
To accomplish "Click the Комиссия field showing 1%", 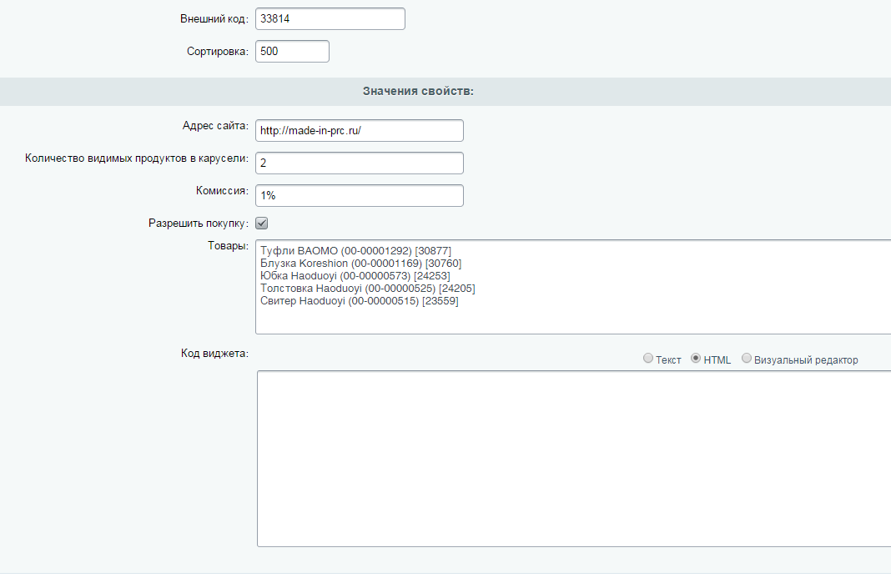I will tap(359, 195).
